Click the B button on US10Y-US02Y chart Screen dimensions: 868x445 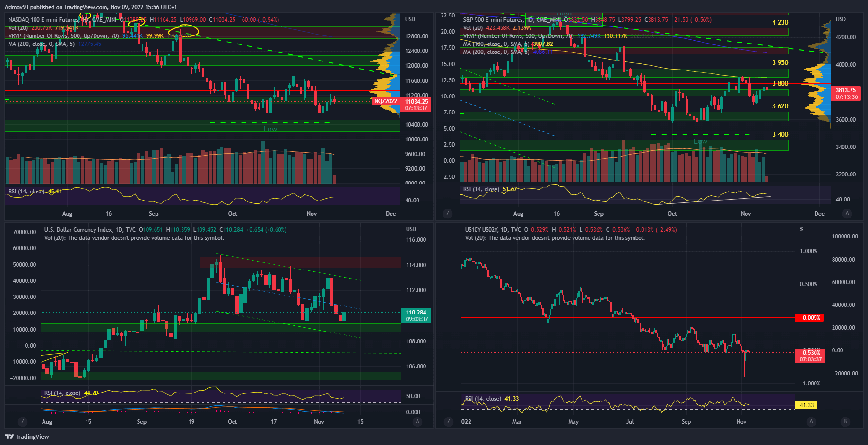point(845,421)
